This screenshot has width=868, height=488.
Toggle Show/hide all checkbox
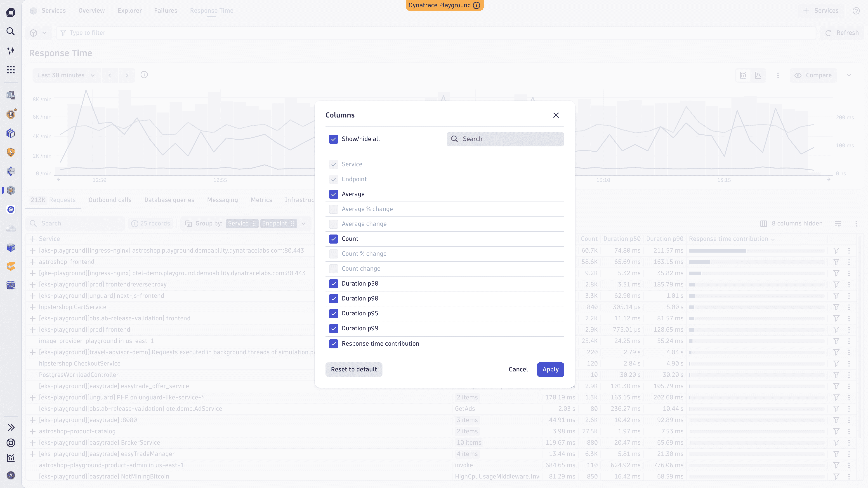pos(333,139)
